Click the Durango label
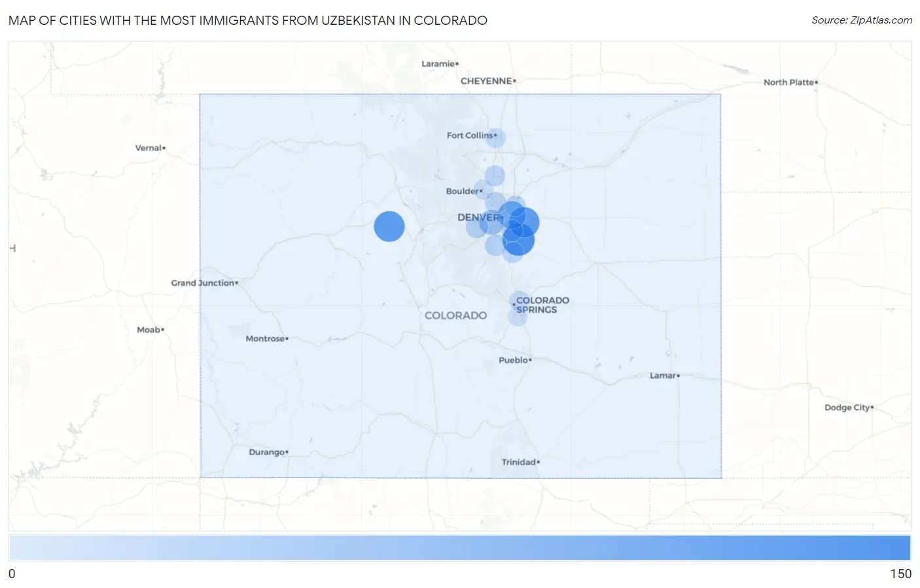920x588 pixels. coord(267,452)
